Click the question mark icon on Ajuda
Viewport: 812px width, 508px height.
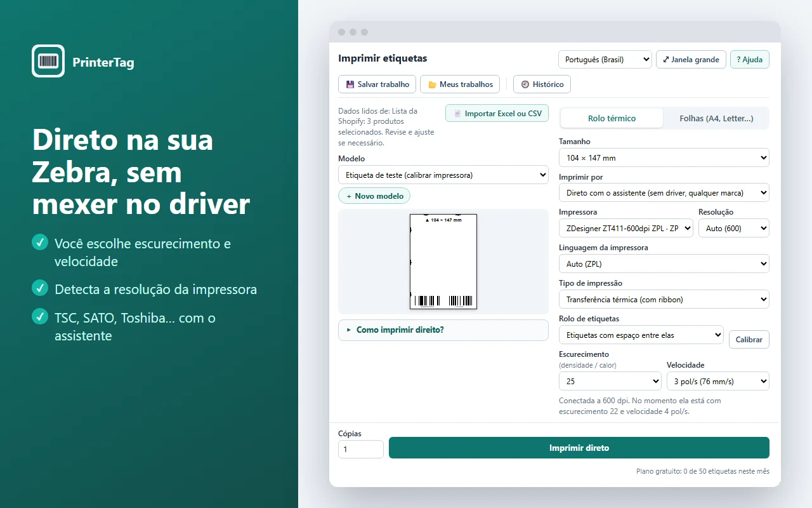coord(738,60)
